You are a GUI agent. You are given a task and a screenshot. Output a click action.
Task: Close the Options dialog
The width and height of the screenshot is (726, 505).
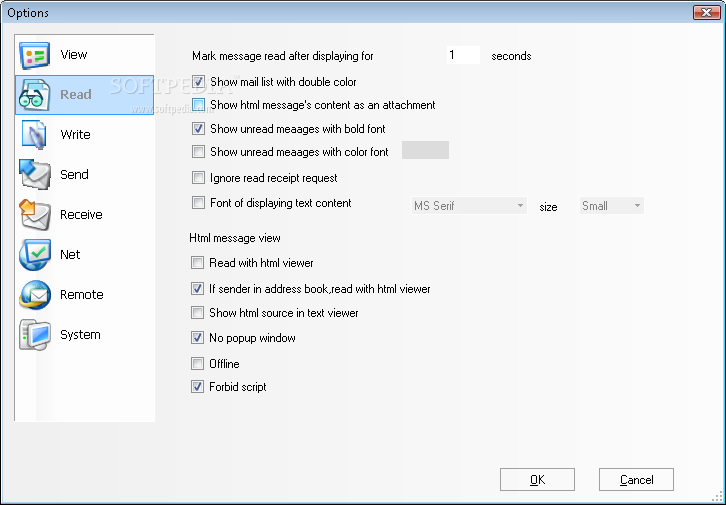[706, 12]
